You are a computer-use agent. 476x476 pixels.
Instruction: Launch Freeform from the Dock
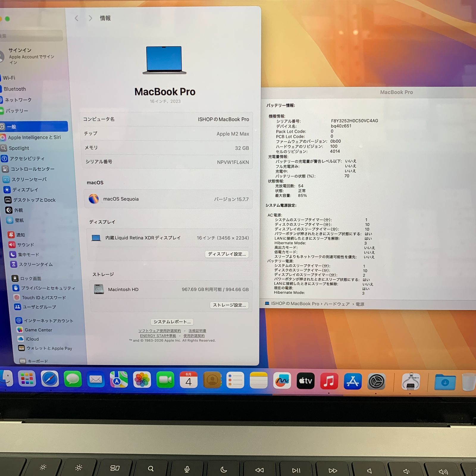[x=282, y=381]
